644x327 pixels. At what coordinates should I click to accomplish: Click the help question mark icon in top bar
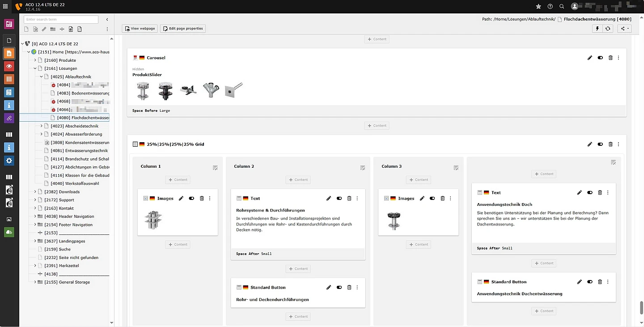550,6
